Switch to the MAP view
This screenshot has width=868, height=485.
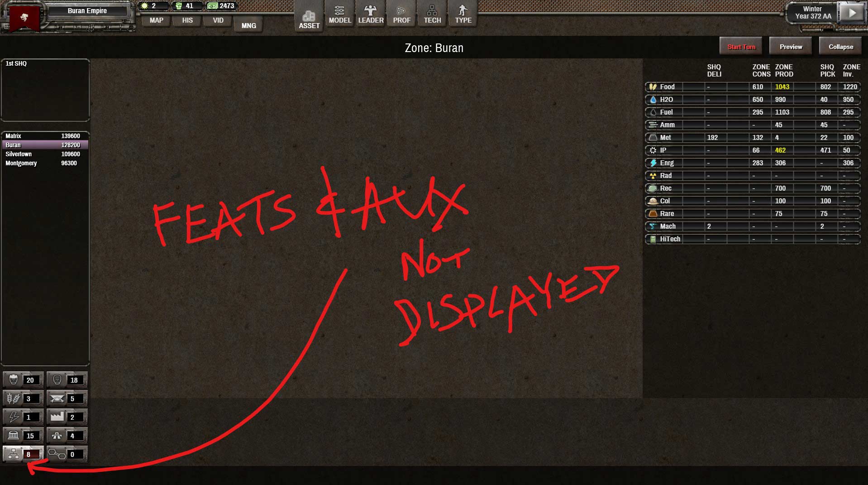pos(157,20)
